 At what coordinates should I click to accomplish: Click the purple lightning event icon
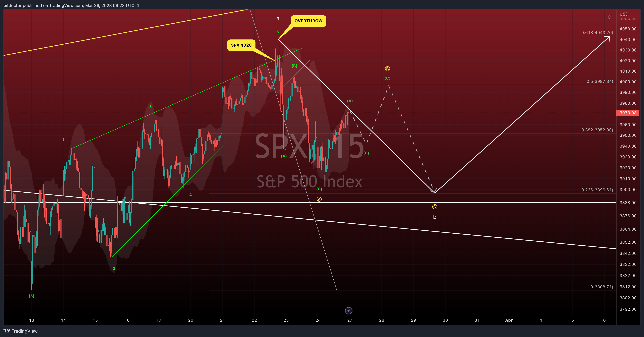(x=348, y=310)
